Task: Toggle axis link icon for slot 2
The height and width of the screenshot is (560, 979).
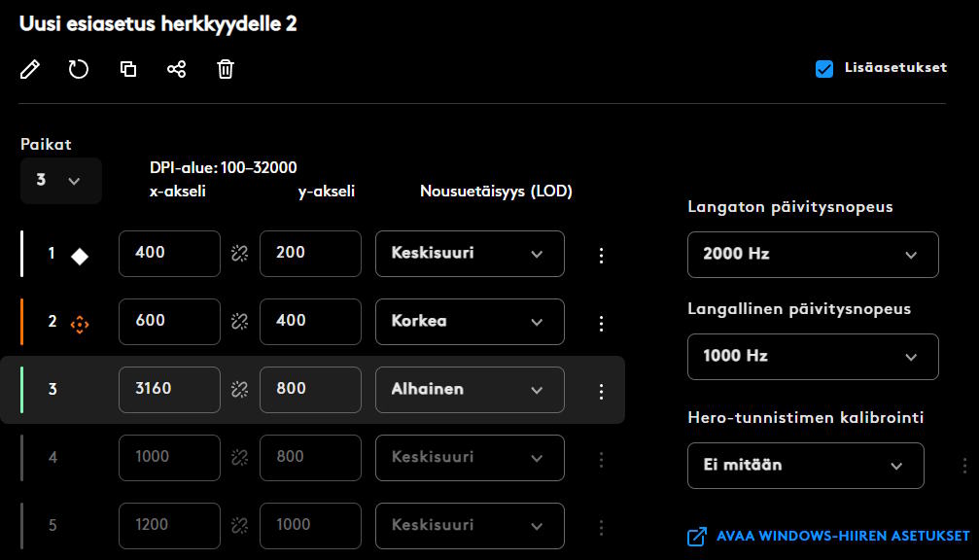Action: point(240,322)
